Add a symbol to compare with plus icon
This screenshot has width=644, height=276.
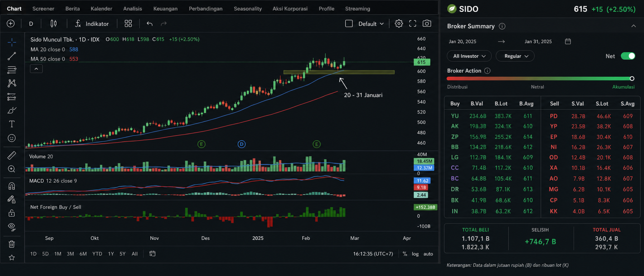[x=11, y=24]
